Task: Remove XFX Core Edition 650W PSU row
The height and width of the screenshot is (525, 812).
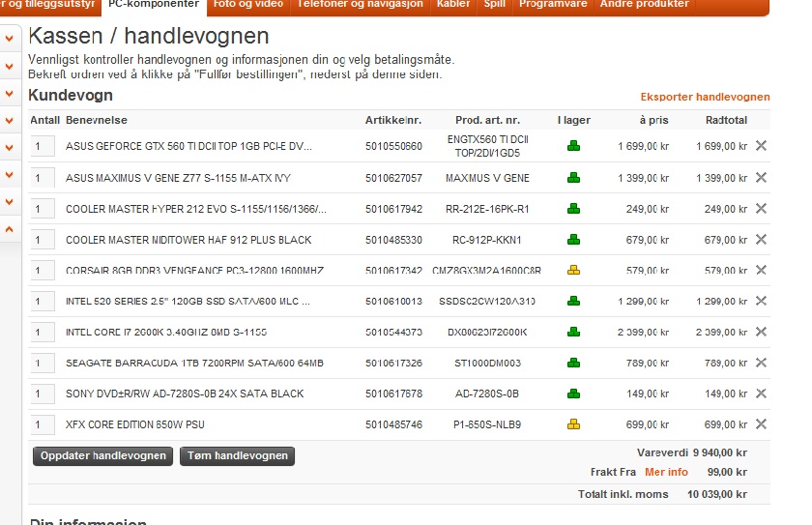Action: tap(761, 424)
